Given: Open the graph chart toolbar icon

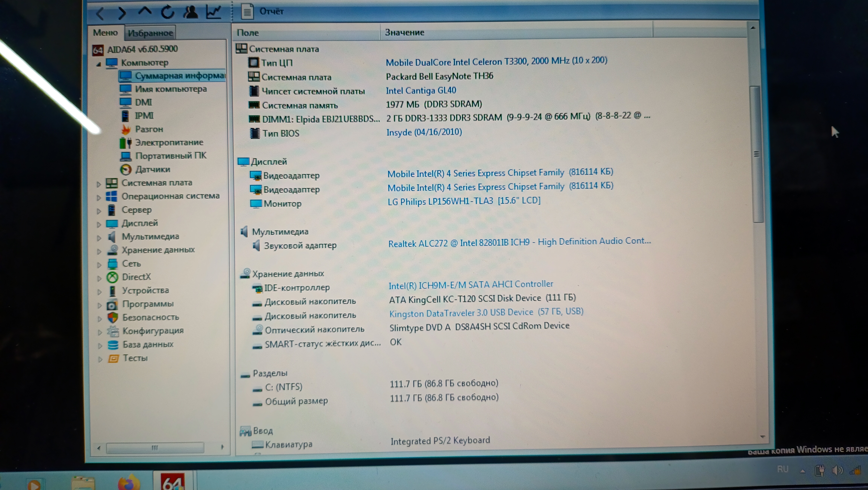Looking at the screenshot, I should tap(214, 12).
